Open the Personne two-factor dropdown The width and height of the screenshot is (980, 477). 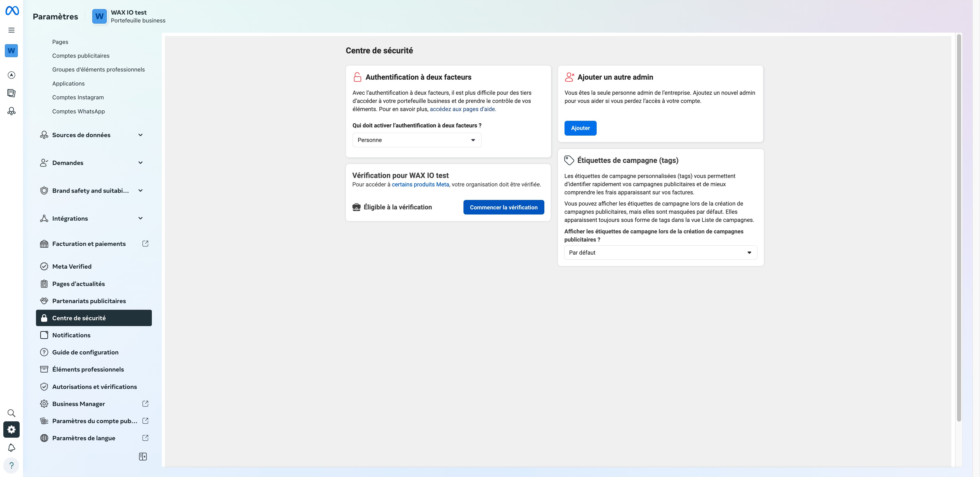(x=416, y=140)
